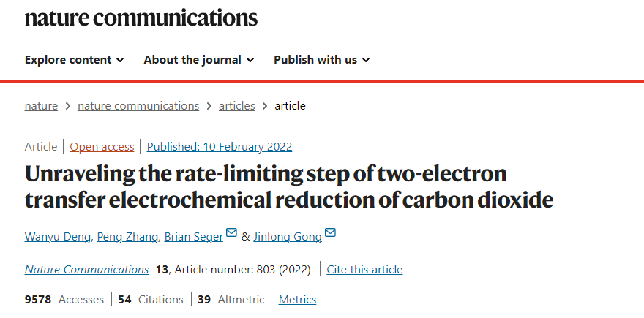
Task: Click the Open access link
Action: tap(102, 147)
